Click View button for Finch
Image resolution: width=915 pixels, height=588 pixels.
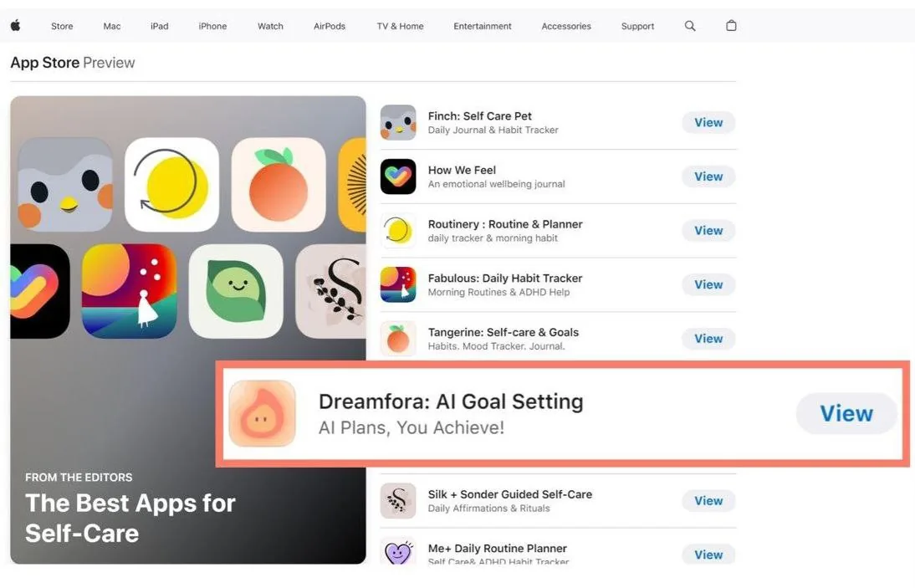(708, 122)
